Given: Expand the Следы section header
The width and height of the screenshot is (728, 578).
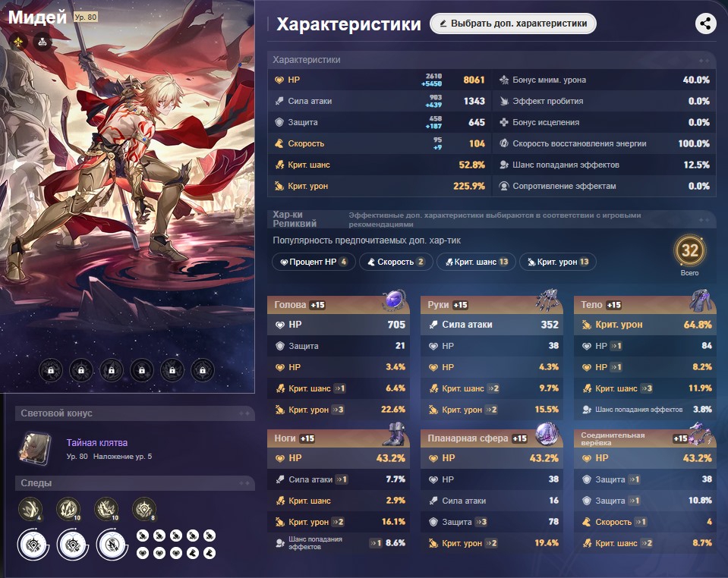Looking at the screenshot, I should tap(135, 483).
